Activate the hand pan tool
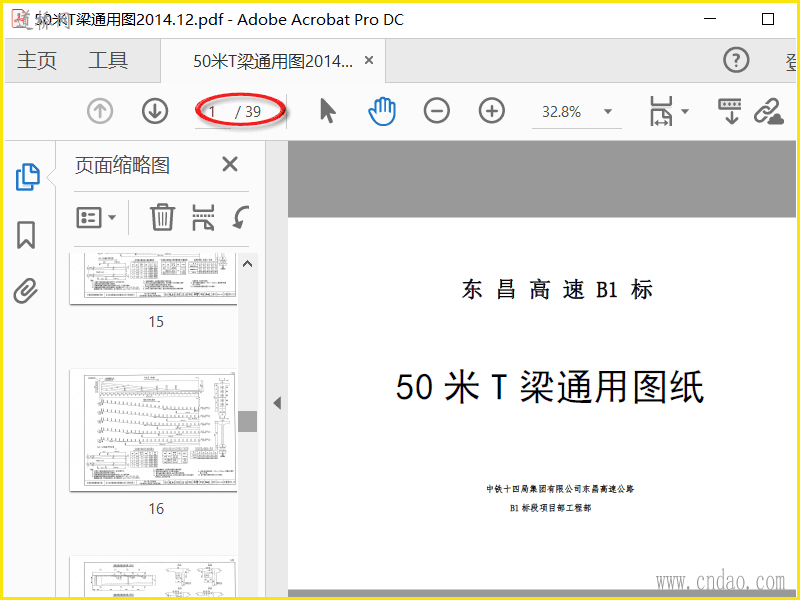 [x=382, y=111]
